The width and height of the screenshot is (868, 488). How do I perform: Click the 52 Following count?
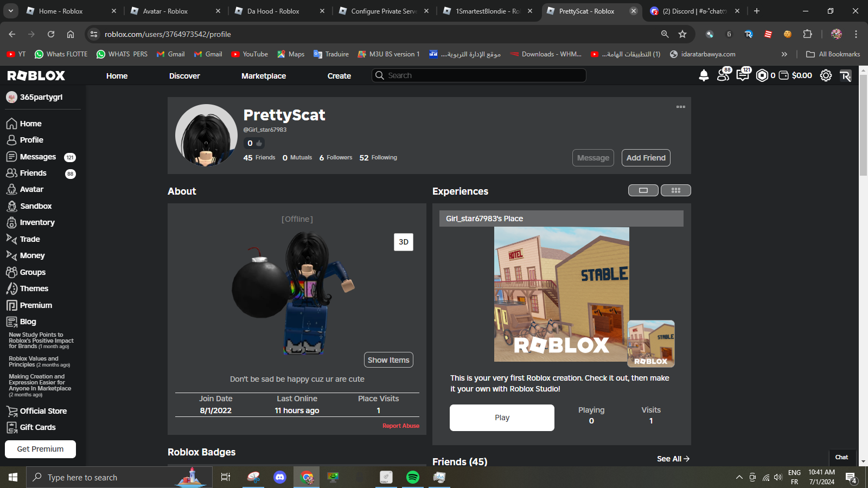pyautogui.click(x=378, y=158)
